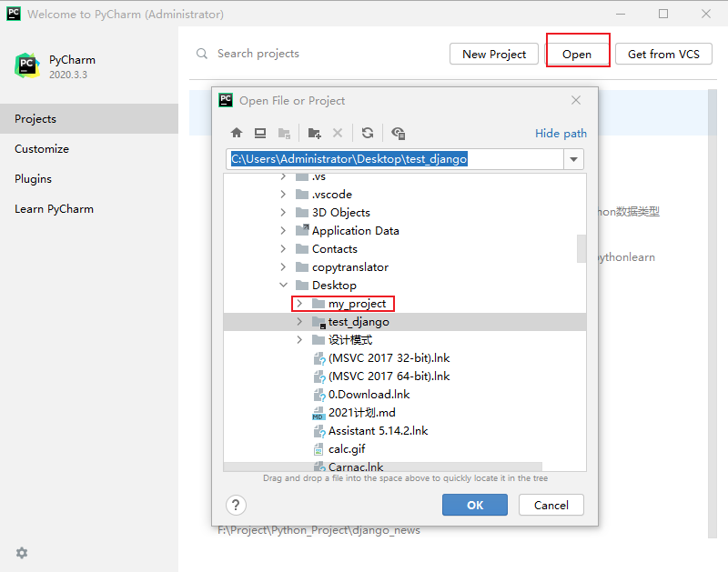Expand the copytranslator folder
This screenshot has height=572, width=728.
tap(283, 267)
